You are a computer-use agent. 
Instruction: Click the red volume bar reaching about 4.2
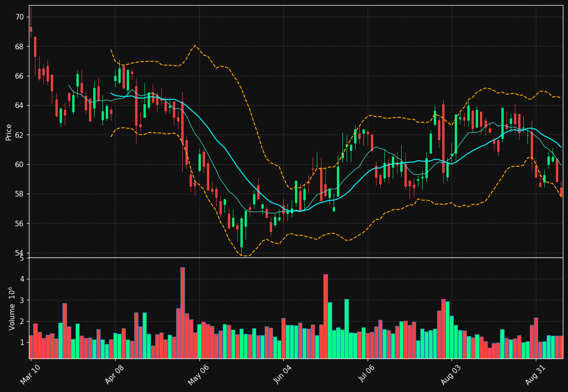point(326,317)
